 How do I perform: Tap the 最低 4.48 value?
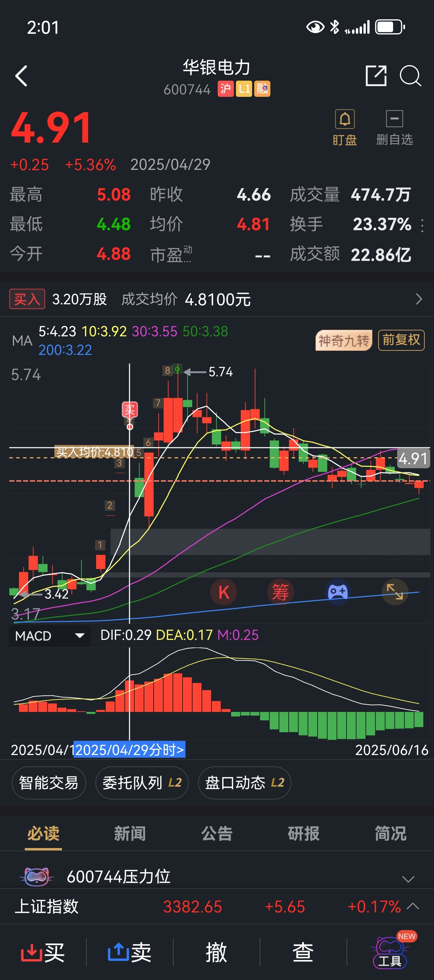114,224
